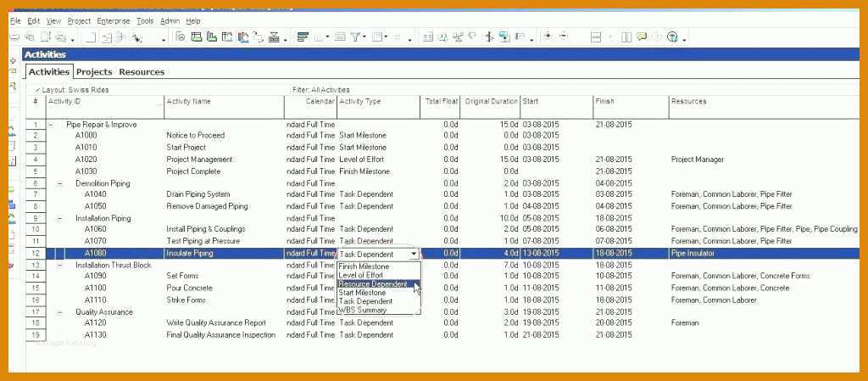
Task: Open the Tools menu
Action: 145,21
